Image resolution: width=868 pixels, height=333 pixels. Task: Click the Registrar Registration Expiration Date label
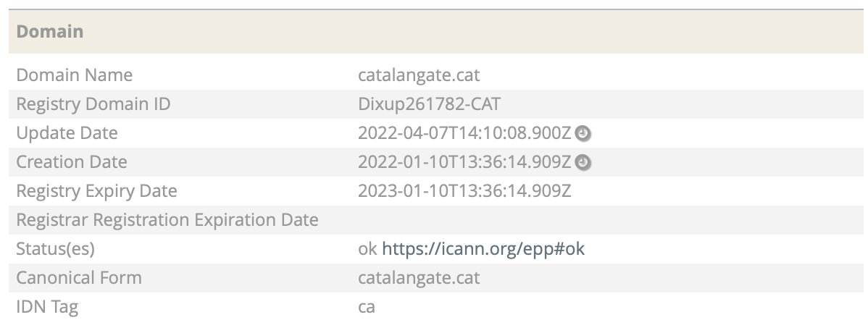[x=167, y=219]
